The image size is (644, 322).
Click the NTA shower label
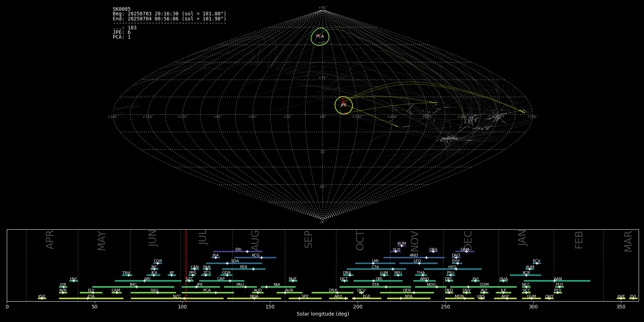(409, 297)
